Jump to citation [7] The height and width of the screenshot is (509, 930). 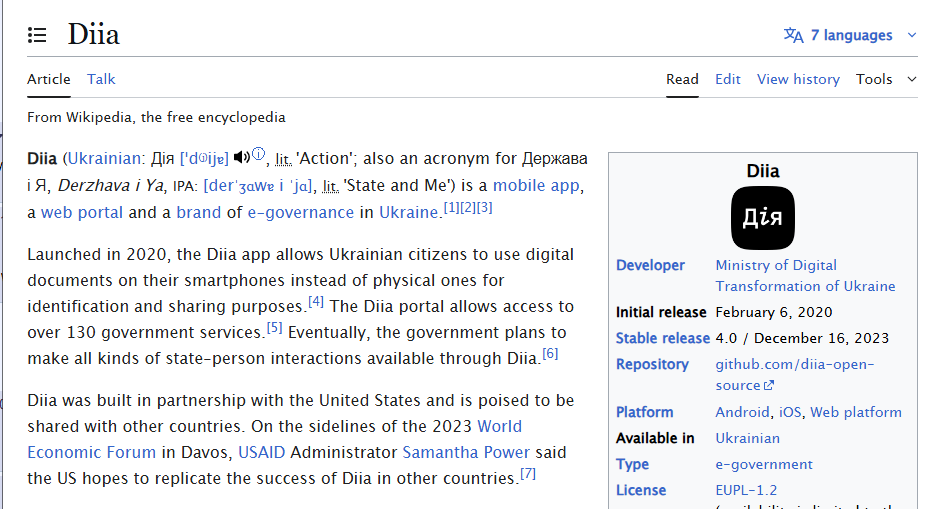(528, 473)
